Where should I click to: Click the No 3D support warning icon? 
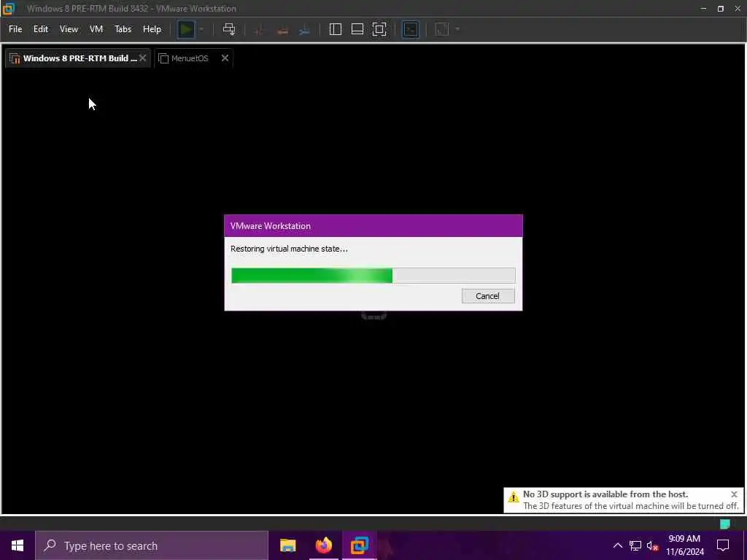point(514,497)
